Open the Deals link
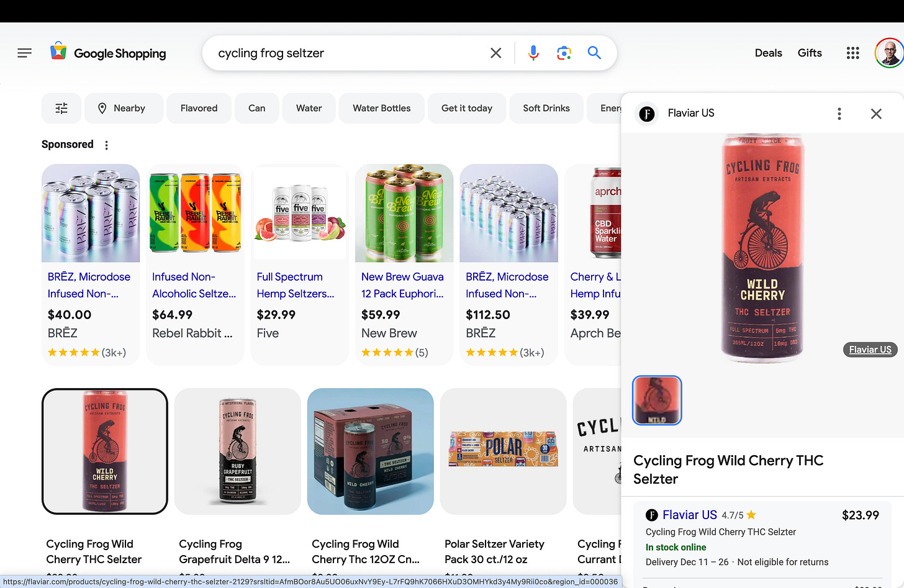The height and width of the screenshot is (588, 904). (x=768, y=53)
